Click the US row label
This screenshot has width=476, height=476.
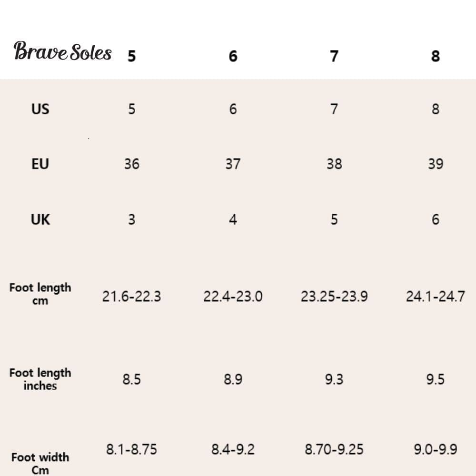[x=40, y=109]
